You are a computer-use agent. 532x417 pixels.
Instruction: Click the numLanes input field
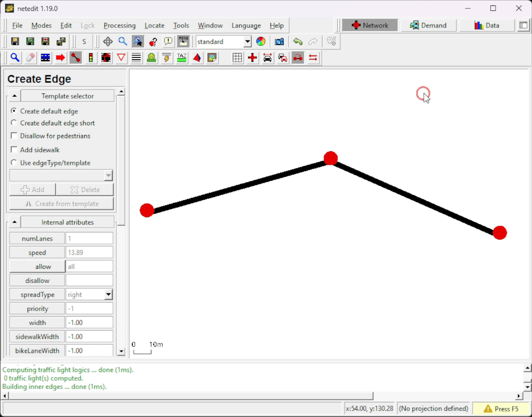coord(89,239)
